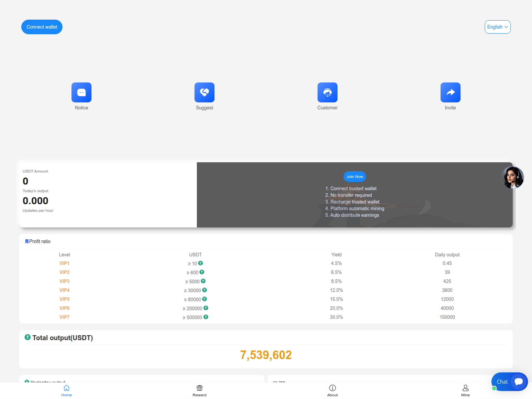Click the Profit ratio bookmark icon
The image size is (532, 399).
coord(27,241)
